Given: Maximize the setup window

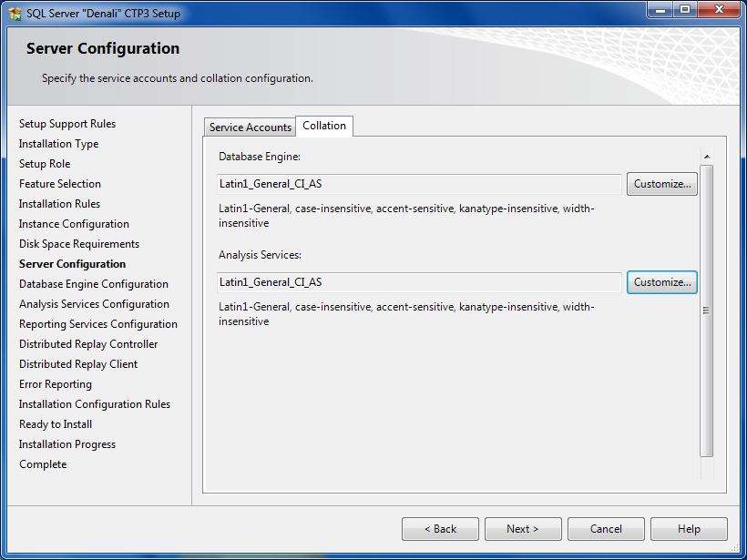Looking at the screenshot, I should pos(684,9).
